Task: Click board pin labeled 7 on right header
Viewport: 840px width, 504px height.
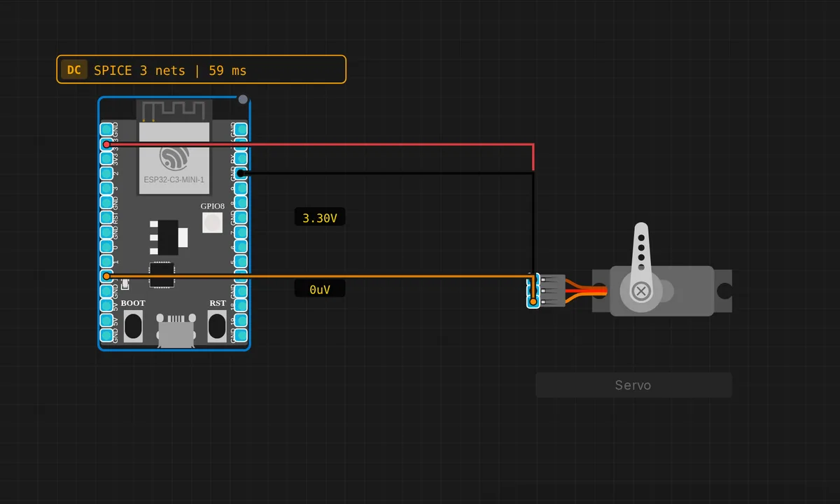Action: [x=240, y=232]
